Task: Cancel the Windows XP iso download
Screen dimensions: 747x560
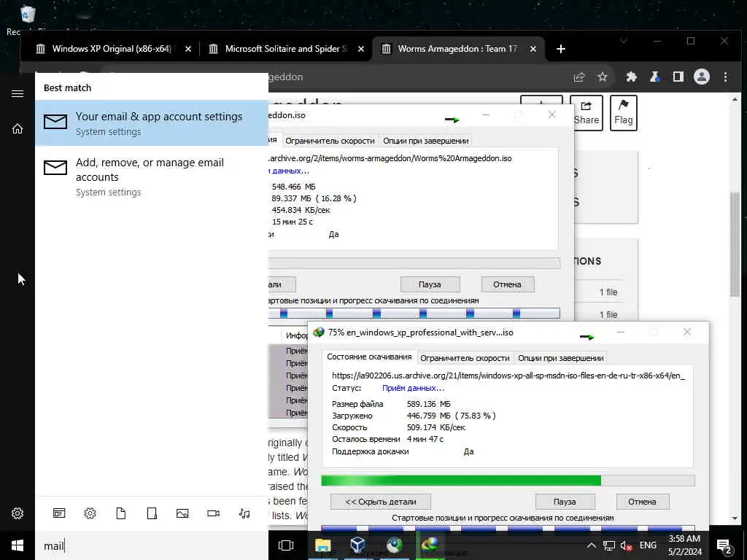Action: [642, 502]
